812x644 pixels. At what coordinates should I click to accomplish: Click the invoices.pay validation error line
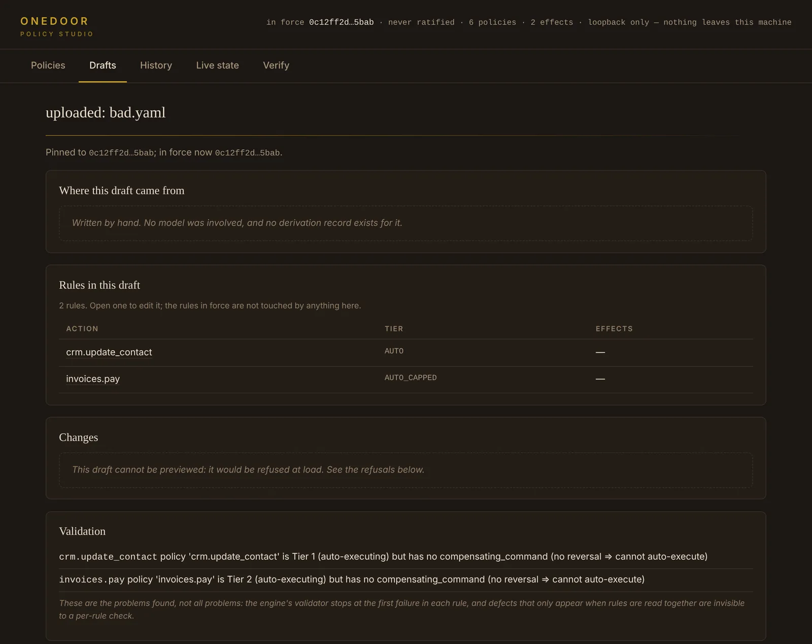[352, 580]
